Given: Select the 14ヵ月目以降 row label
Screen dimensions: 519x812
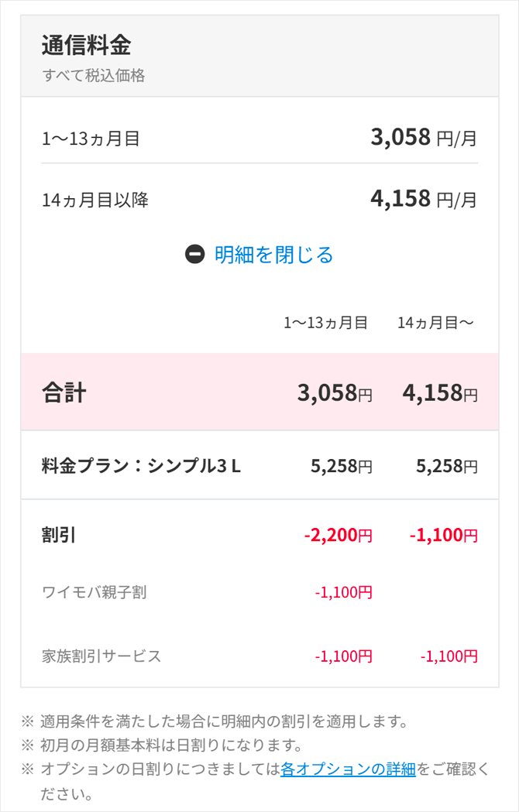Looking at the screenshot, I should click(x=95, y=200).
